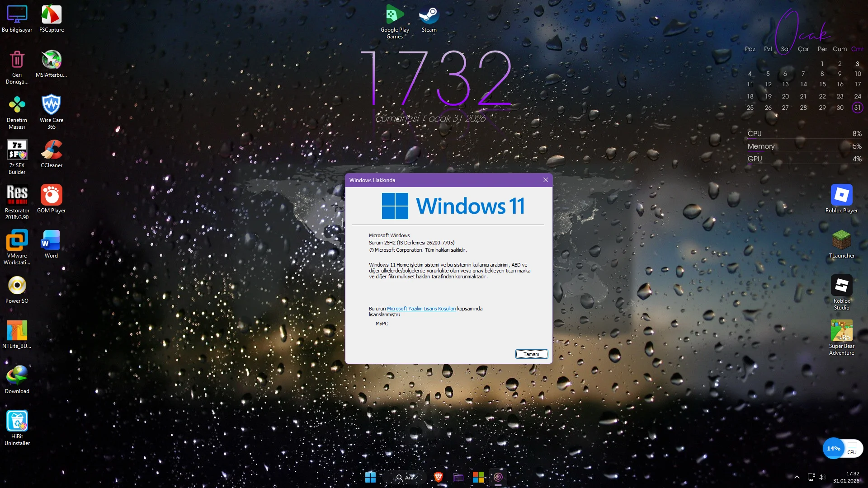This screenshot has width=868, height=488.
Task: Open VMware Workstation
Action: (x=17, y=240)
